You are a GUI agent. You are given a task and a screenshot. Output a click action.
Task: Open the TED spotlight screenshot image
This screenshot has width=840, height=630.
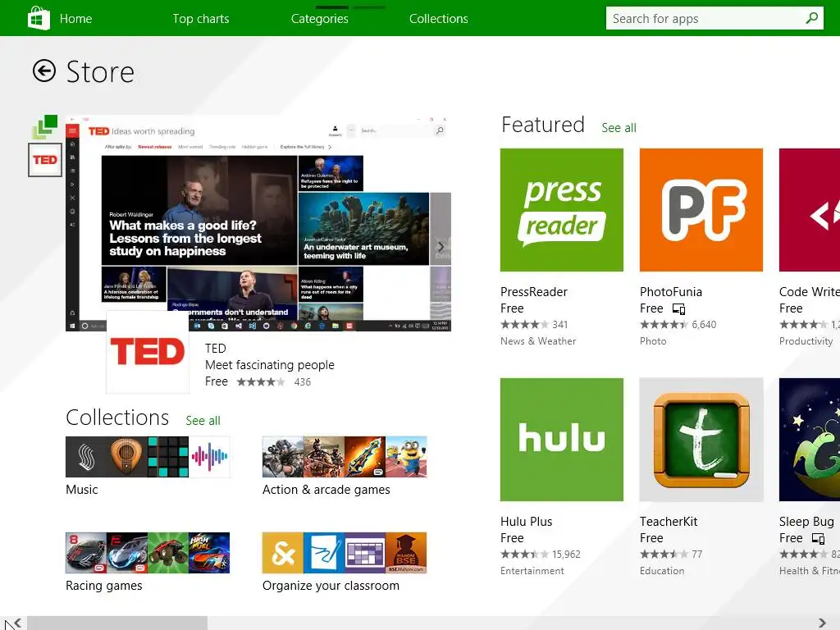258,223
